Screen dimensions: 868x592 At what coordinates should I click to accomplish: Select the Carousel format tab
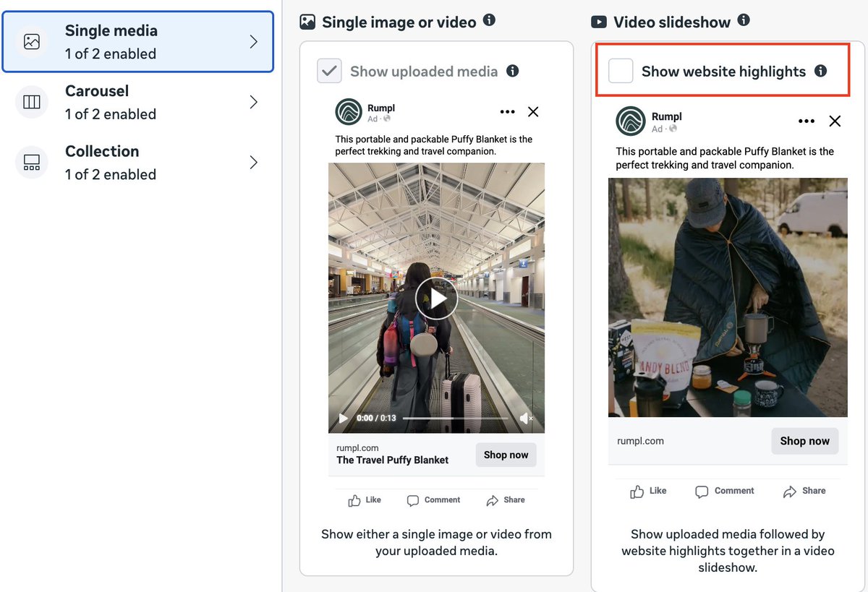pyautogui.click(x=137, y=102)
